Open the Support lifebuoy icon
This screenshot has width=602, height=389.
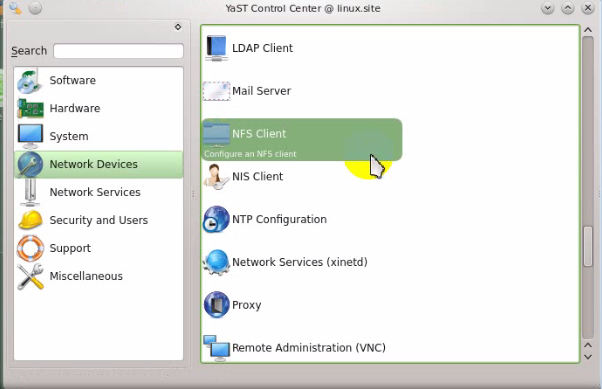pyautogui.click(x=30, y=248)
